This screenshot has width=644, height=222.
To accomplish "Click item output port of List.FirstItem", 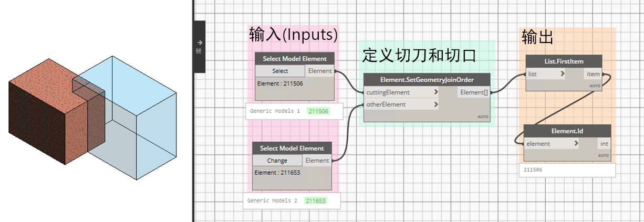I will tap(593, 74).
